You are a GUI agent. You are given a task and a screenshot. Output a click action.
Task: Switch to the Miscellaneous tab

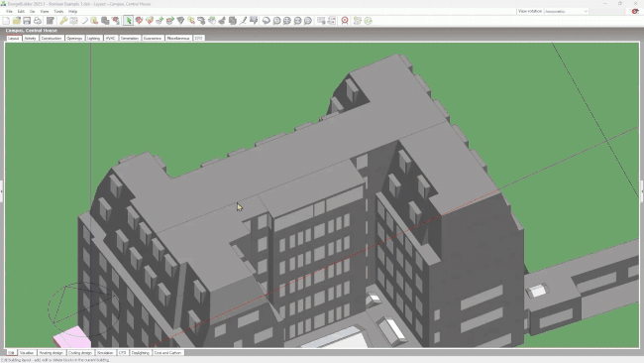click(178, 39)
